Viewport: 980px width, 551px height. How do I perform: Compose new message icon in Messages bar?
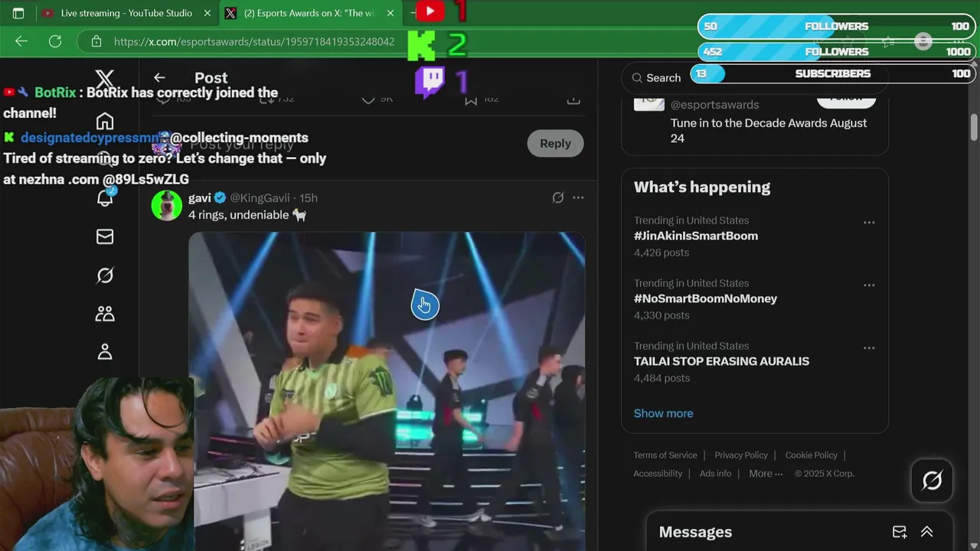(900, 532)
